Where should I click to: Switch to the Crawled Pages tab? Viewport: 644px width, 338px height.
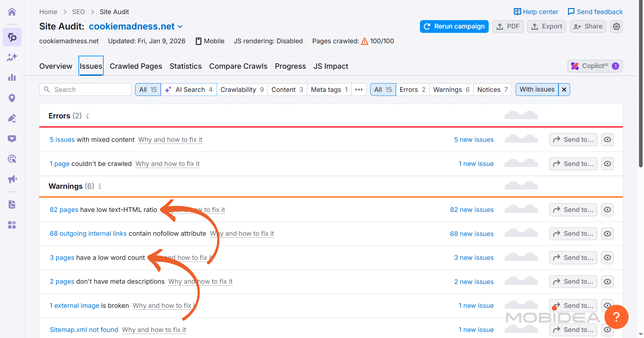tap(136, 66)
